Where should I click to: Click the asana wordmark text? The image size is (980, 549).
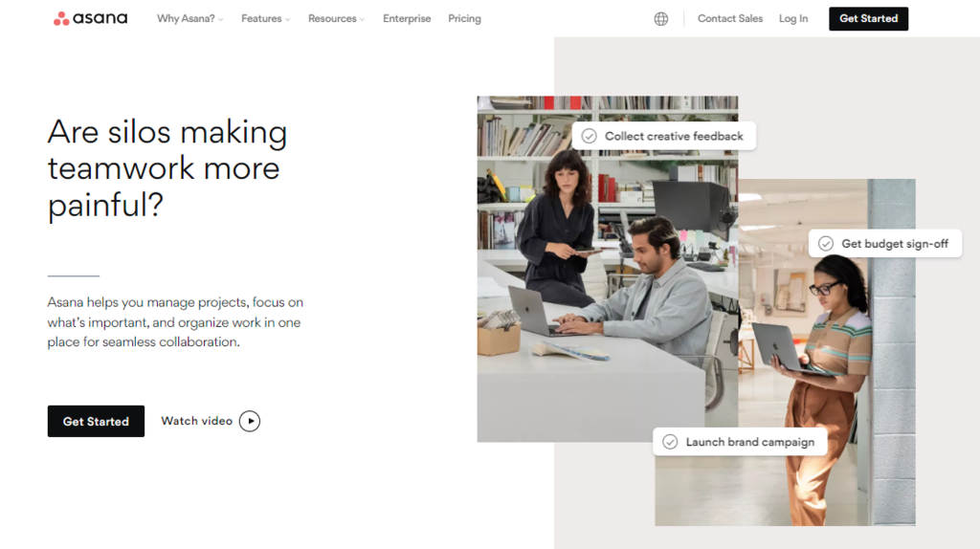tap(100, 18)
